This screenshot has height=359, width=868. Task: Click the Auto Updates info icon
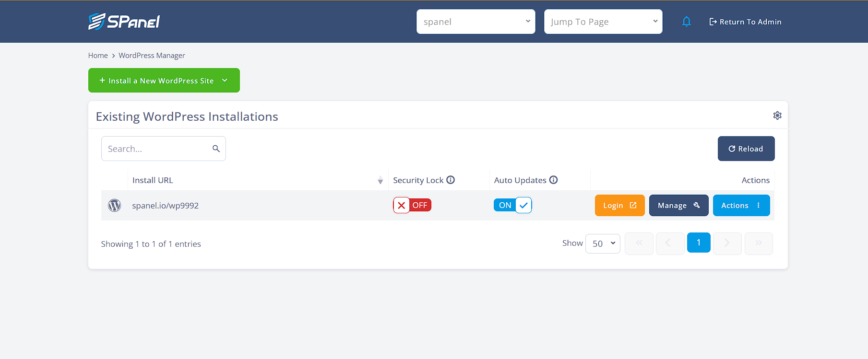click(553, 180)
